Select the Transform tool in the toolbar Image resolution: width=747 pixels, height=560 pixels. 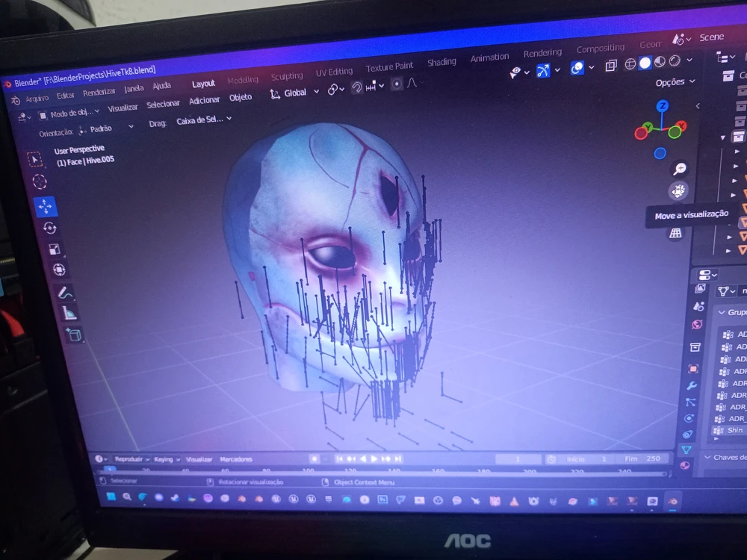pos(59,270)
